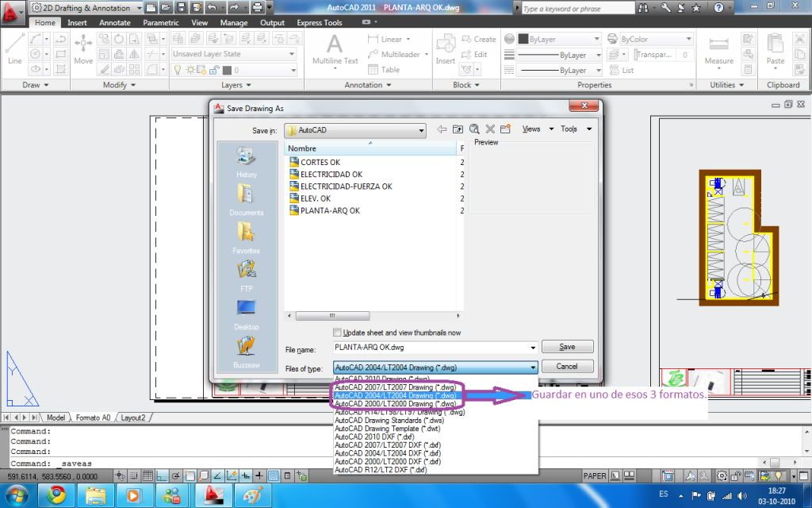This screenshot has height=508, width=812.
Task: Click the Cancel button in dialog
Action: 567,367
